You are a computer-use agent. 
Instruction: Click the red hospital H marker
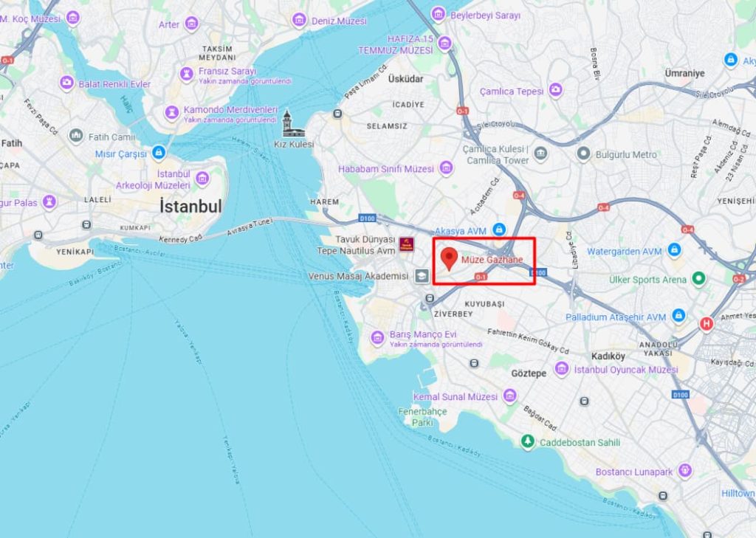click(707, 324)
